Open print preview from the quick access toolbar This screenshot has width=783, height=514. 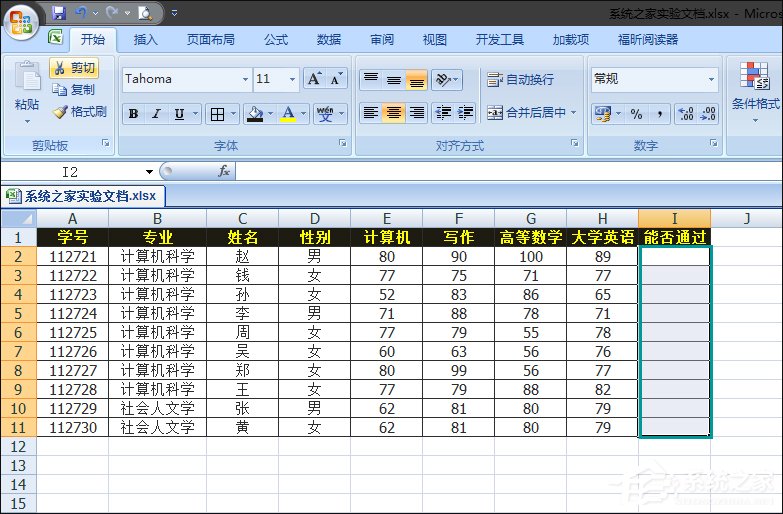[x=145, y=12]
